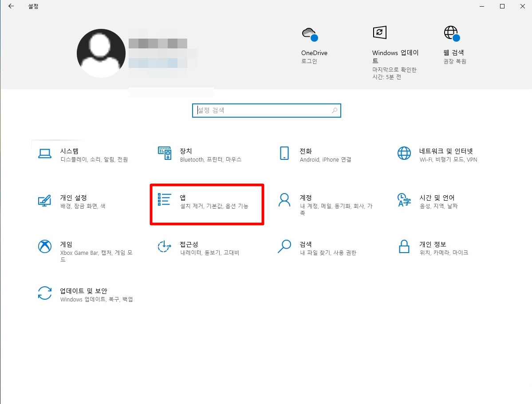
Task: Click the 접근성 title text
Action: point(189,244)
